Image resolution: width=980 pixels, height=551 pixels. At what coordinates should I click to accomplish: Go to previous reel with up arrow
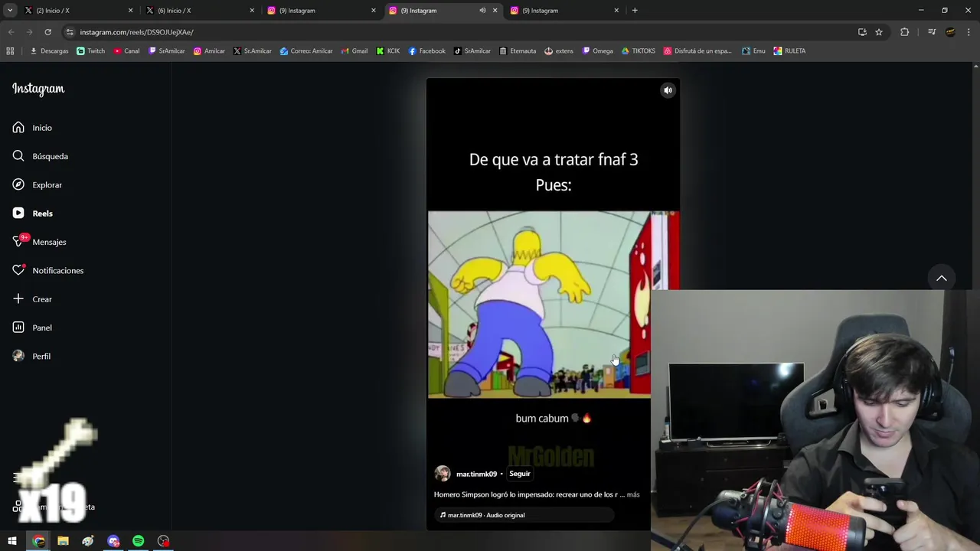[x=942, y=279]
